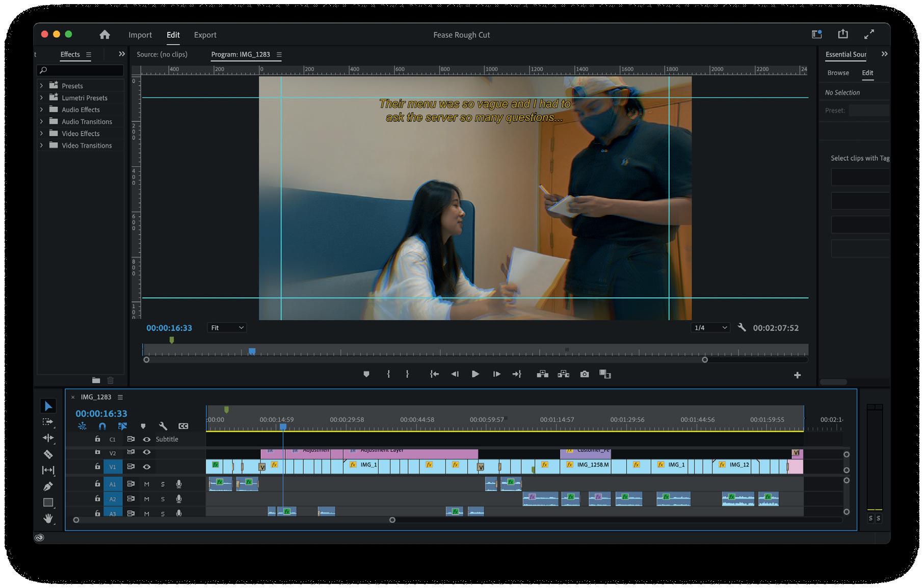Click the Export Frame camera icon

click(584, 374)
